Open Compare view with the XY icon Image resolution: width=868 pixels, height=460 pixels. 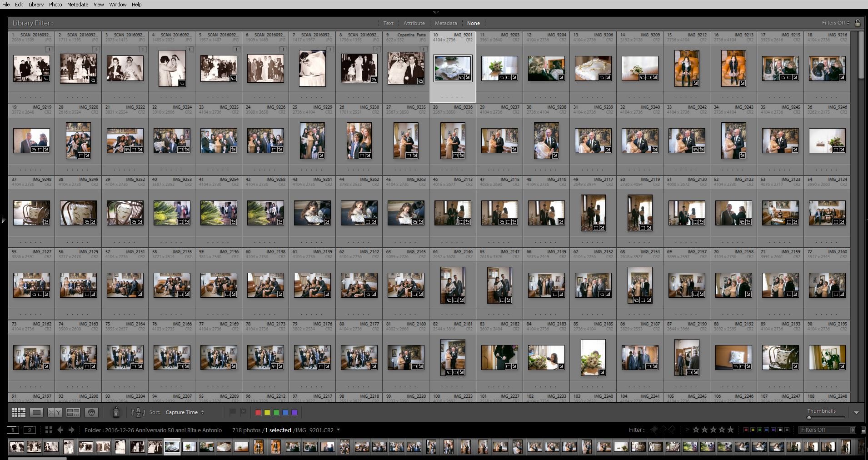pyautogui.click(x=55, y=412)
